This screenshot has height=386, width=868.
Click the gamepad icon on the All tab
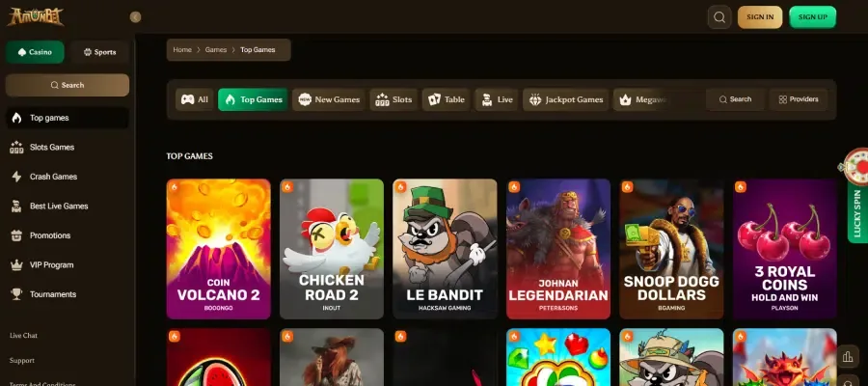[188, 99]
